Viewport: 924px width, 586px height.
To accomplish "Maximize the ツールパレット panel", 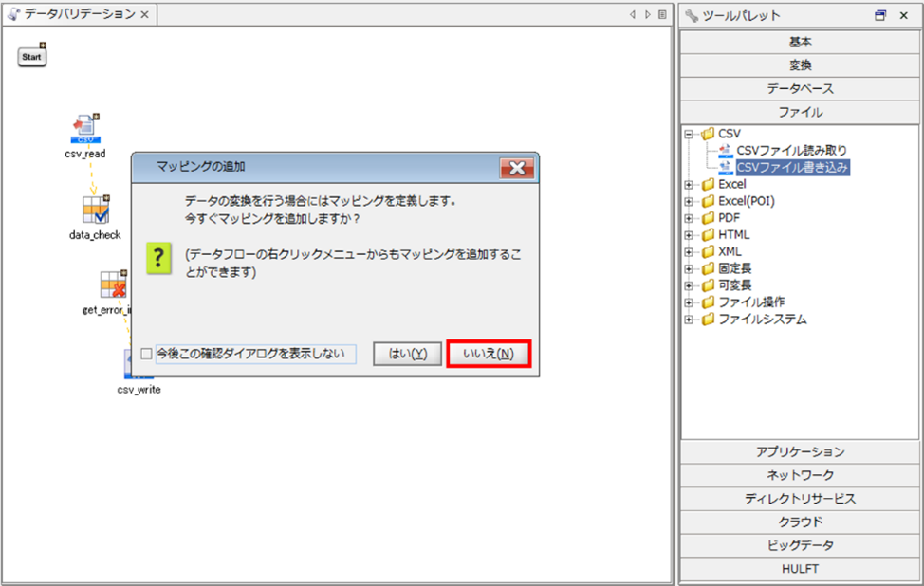I will (x=880, y=15).
